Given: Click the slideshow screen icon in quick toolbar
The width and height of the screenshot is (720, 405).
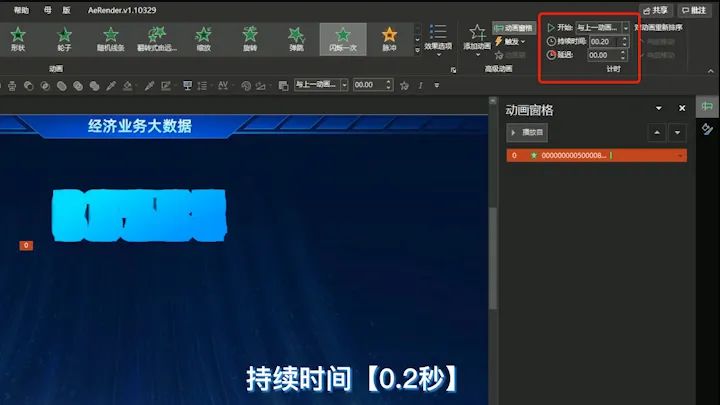Looking at the screenshot, I should click(187, 85).
